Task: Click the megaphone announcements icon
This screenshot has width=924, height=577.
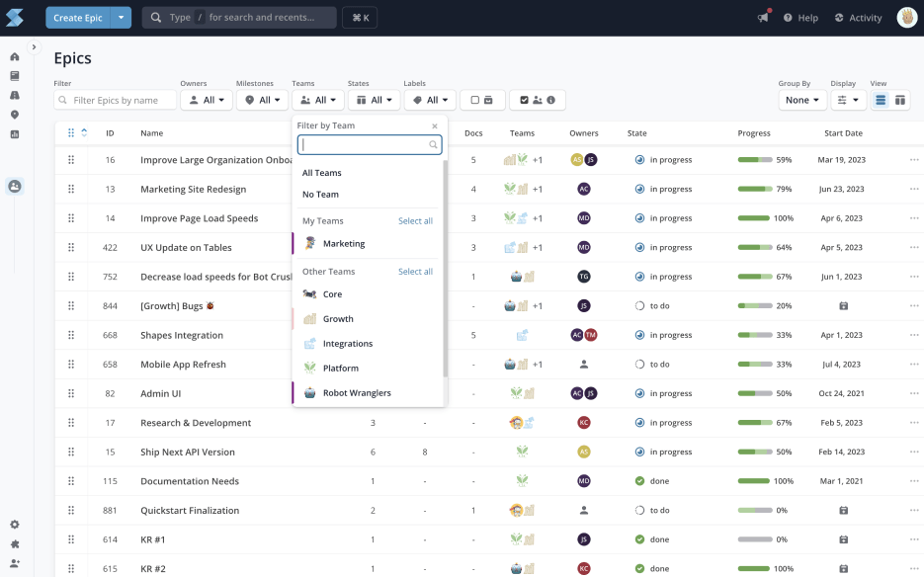Action: 763,18
